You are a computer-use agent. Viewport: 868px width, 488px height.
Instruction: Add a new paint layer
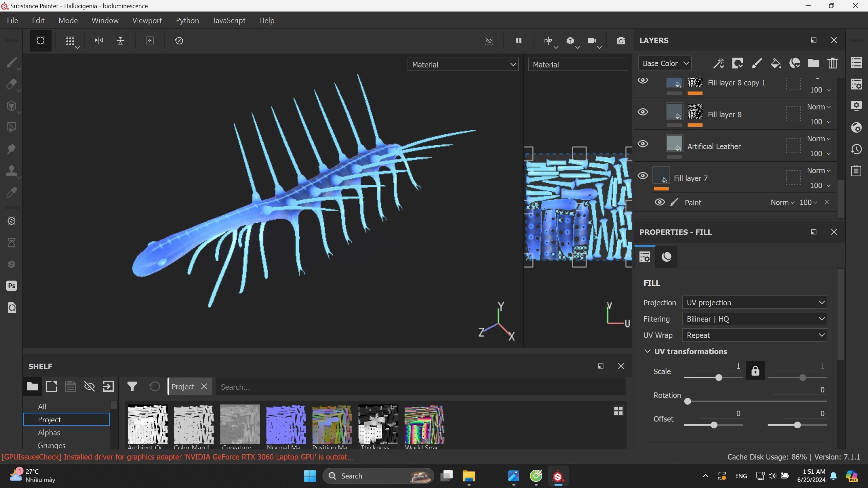coord(757,63)
